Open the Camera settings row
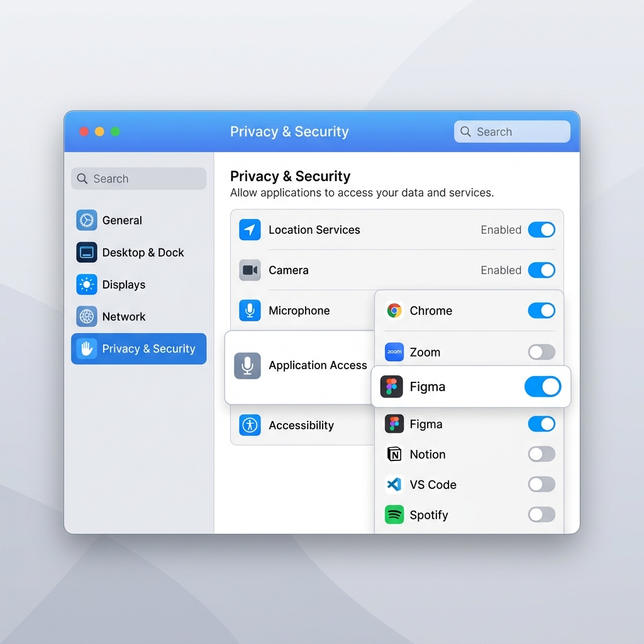The image size is (644, 644). (x=397, y=270)
